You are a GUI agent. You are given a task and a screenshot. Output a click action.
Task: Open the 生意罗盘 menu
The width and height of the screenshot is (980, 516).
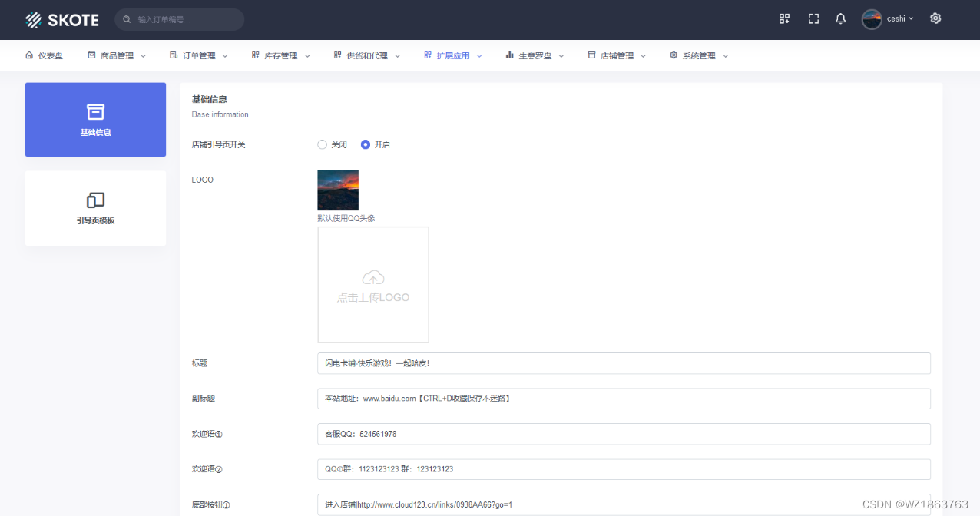tap(535, 55)
